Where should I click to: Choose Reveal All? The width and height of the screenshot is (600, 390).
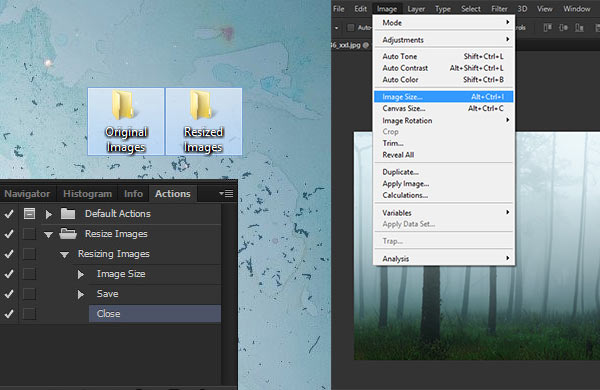tap(444, 155)
